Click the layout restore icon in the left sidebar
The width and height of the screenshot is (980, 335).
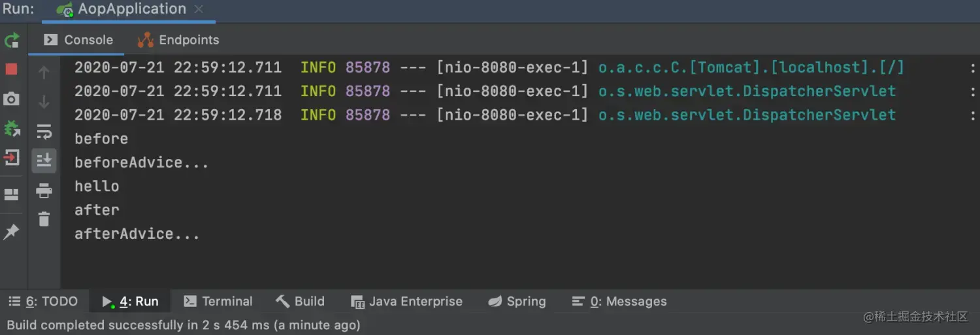click(x=11, y=194)
